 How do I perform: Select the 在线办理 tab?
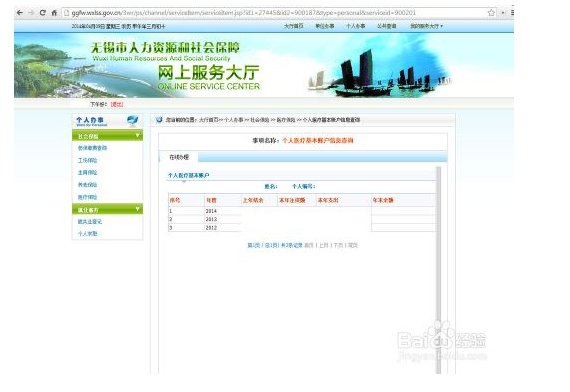pos(179,157)
